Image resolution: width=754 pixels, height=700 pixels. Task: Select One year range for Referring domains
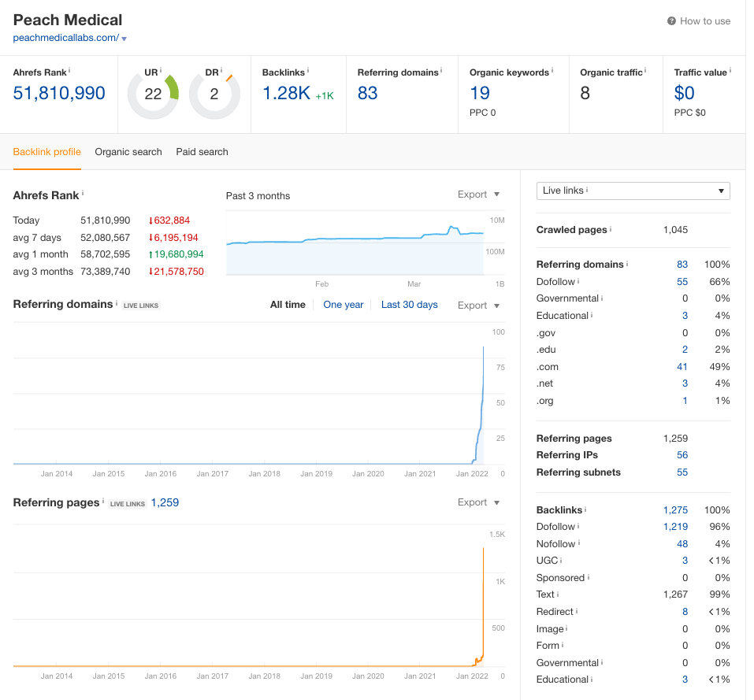344,305
